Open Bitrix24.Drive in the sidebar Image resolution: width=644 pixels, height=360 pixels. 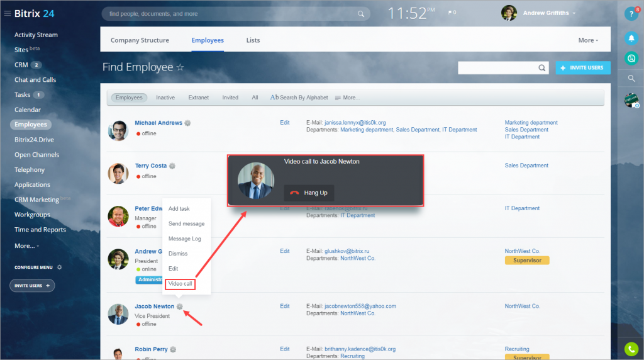point(34,140)
